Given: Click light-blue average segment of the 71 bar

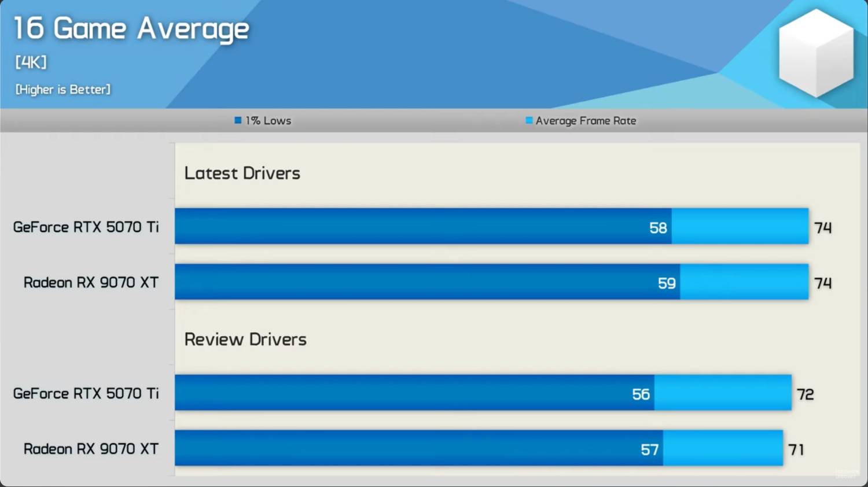Looking at the screenshot, I should click(x=723, y=448).
